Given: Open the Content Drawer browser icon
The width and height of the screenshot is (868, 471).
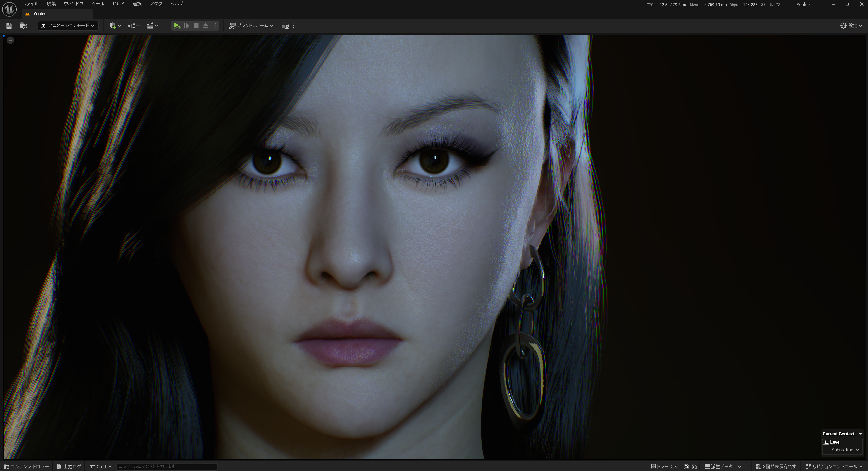Looking at the screenshot, I should tap(24, 26).
